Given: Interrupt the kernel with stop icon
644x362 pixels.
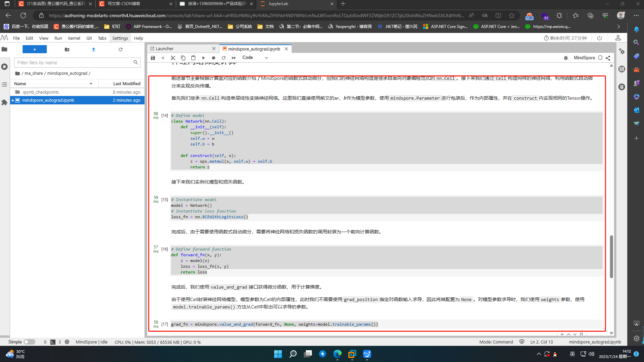Looking at the screenshot, I should (214, 58).
